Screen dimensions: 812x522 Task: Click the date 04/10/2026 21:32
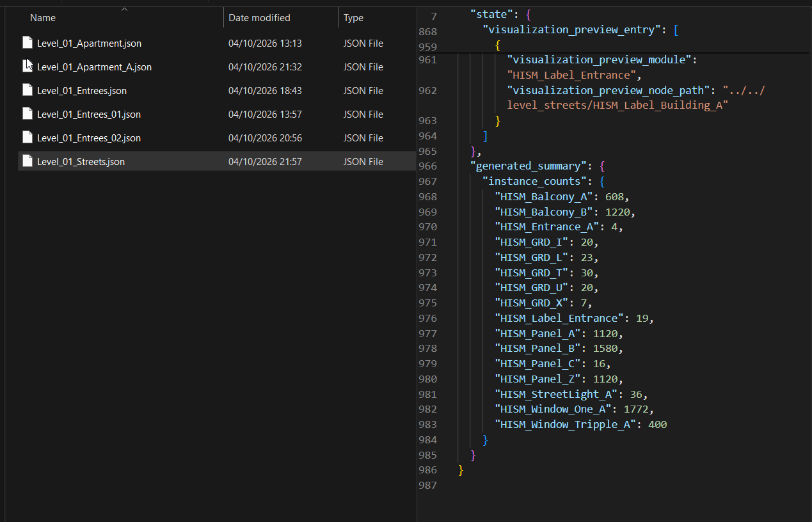point(265,67)
